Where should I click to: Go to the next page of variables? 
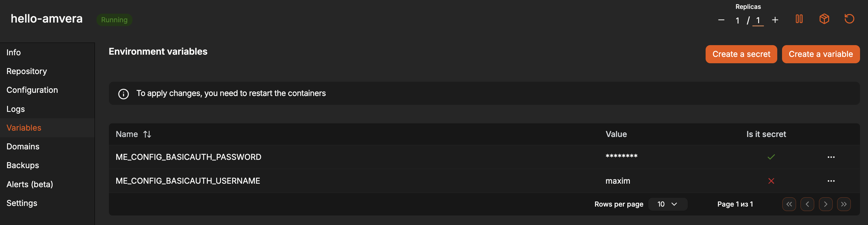pos(825,204)
